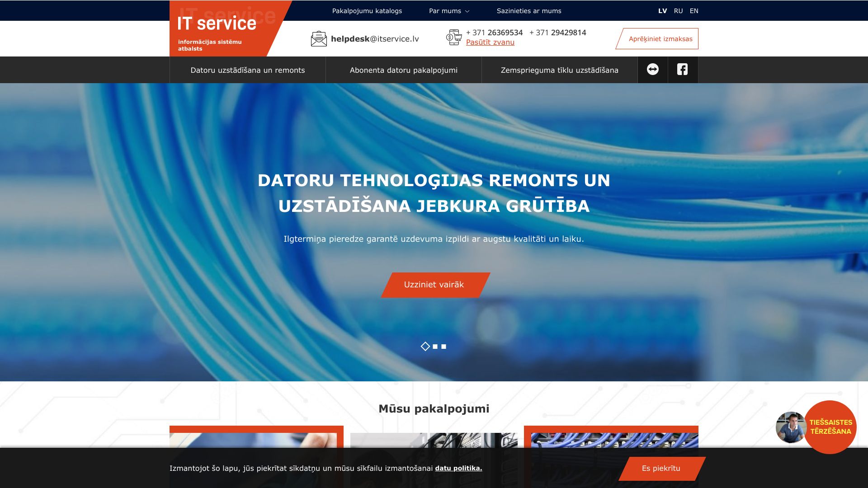Image resolution: width=868 pixels, height=488 pixels.
Task: Accept cookies with Es piekrītu
Action: (x=660, y=469)
